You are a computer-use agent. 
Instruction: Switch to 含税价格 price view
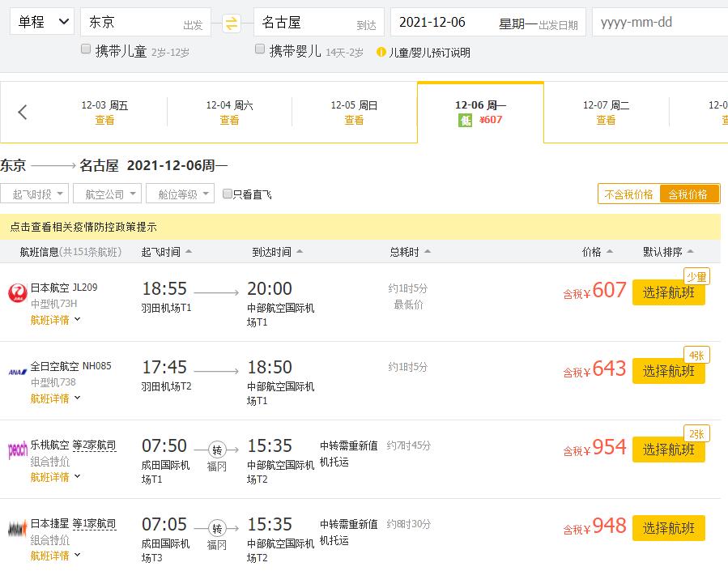(688, 194)
